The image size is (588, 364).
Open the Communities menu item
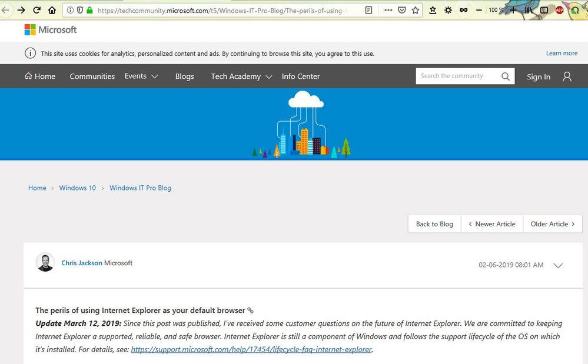tap(92, 76)
